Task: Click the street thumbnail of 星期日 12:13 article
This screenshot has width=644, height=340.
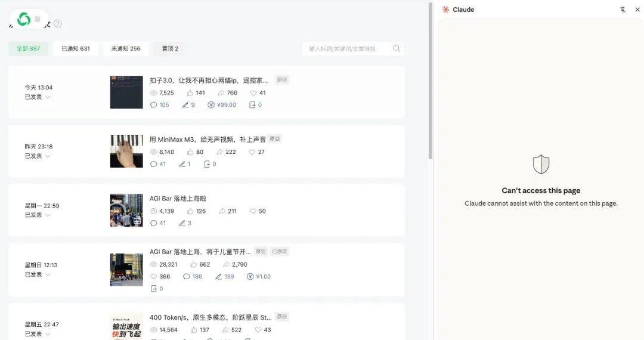Action: pyautogui.click(x=126, y=270)
